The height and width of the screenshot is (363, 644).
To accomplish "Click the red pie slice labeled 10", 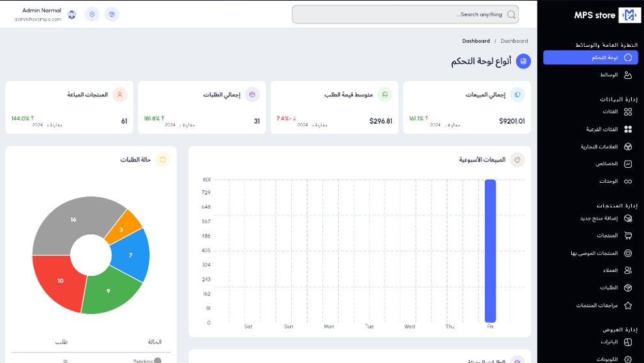I will coord(60,281).
